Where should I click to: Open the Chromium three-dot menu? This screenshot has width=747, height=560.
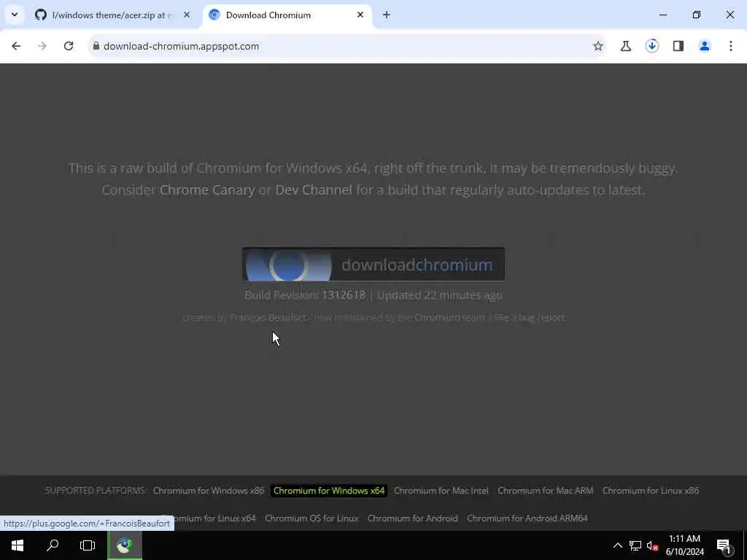pyautogui.click(x=730, y=46)
